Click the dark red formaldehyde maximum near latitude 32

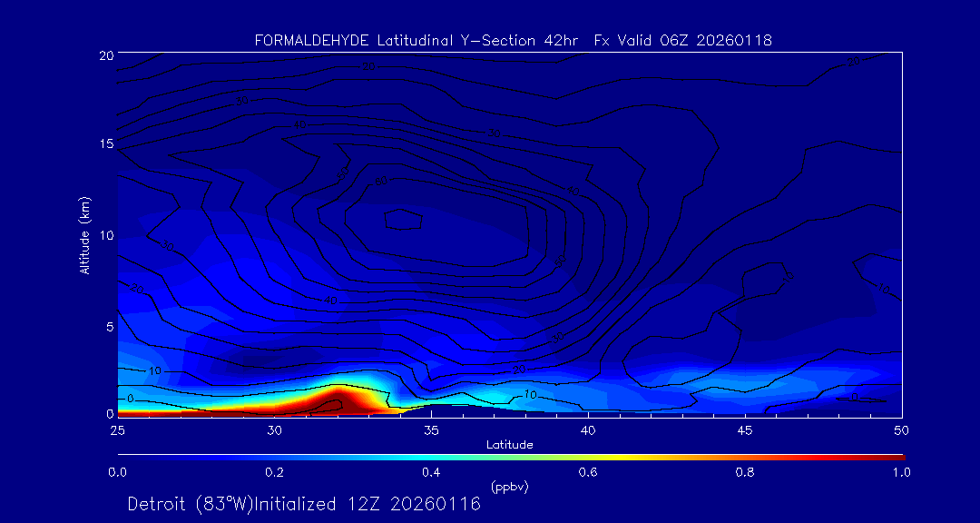(336, 401)
